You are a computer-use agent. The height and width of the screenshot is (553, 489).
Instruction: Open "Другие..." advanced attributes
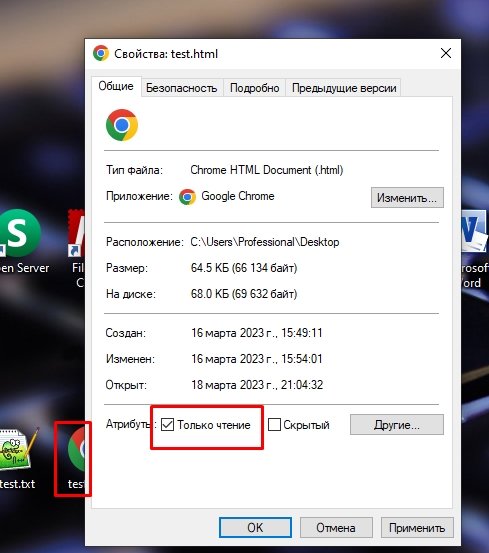[397, 425]
